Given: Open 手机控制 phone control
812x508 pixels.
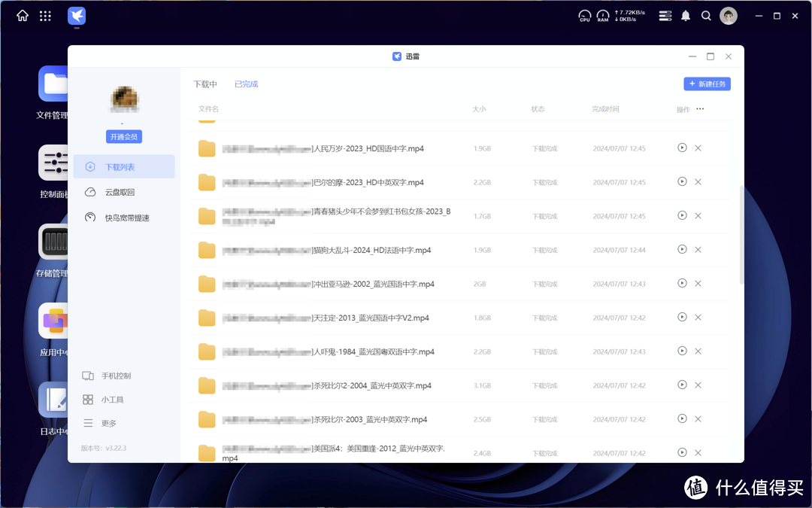Looking at the screenshot, I should click(x=116, y=376).
